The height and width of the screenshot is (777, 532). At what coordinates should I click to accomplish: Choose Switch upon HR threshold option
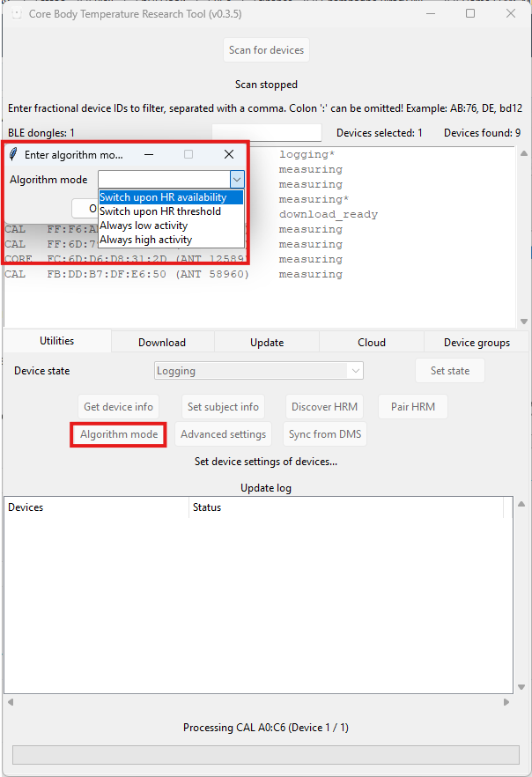[x=171, y=211]
